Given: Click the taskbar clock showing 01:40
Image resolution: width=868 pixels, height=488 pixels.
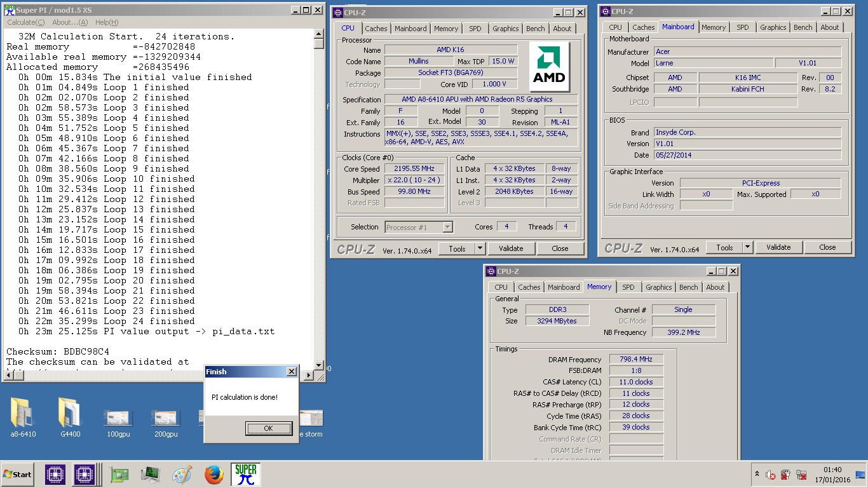Looking at the screenshot, I should point(832,470).
